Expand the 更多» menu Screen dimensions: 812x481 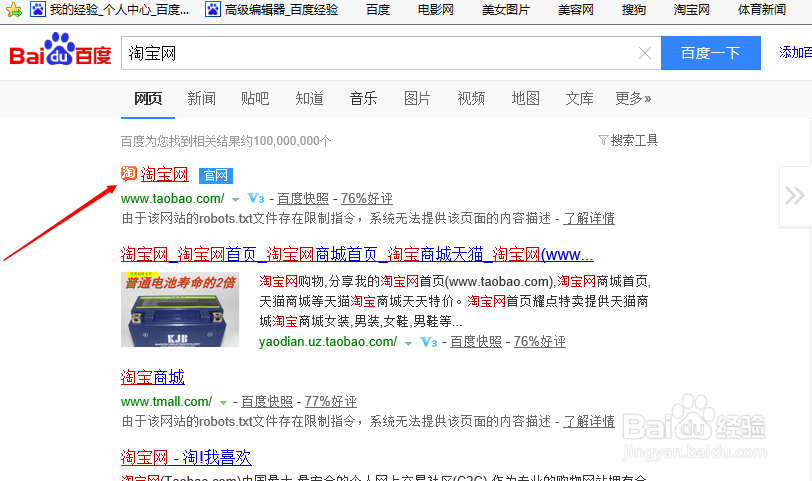(633, 98)
